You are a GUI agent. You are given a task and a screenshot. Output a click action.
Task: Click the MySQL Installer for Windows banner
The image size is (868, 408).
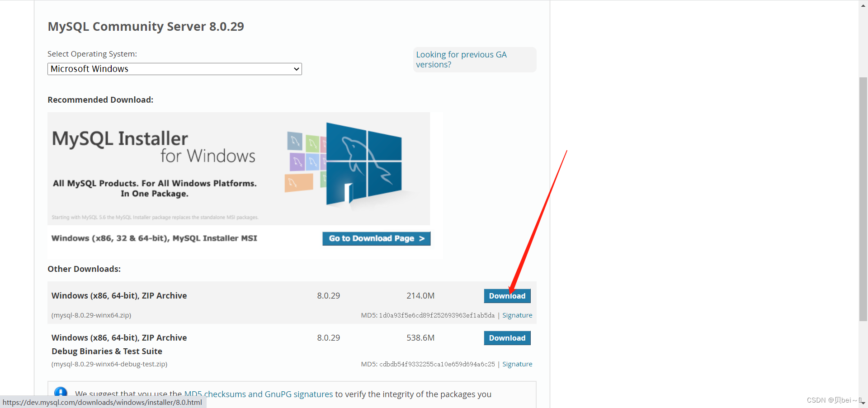239,169
